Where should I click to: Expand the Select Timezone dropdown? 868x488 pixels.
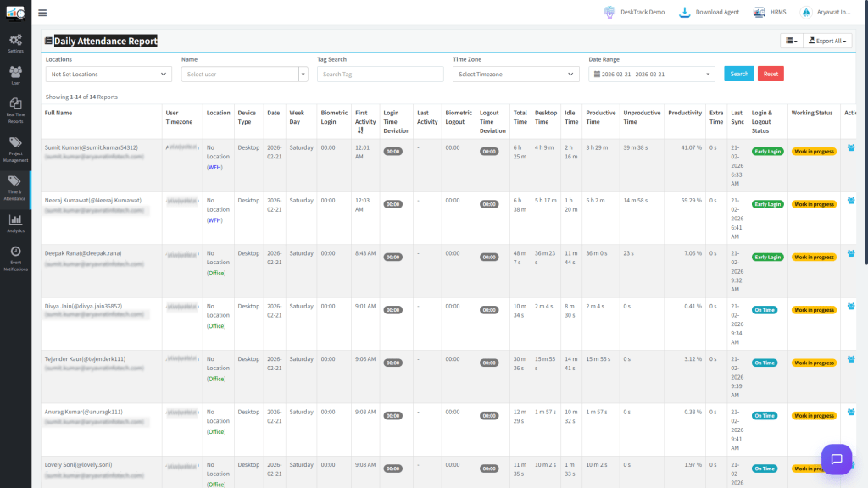(x=515, y=74)
